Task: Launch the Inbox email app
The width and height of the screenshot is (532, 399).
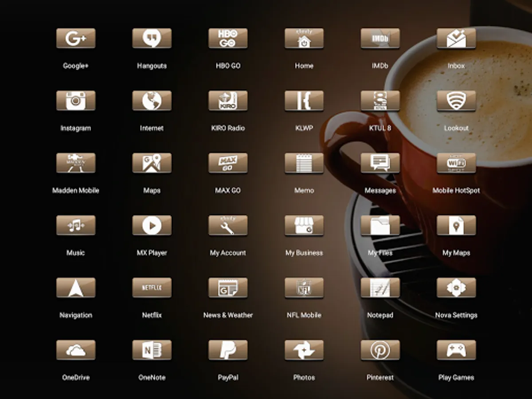Action: coord(456,39)
